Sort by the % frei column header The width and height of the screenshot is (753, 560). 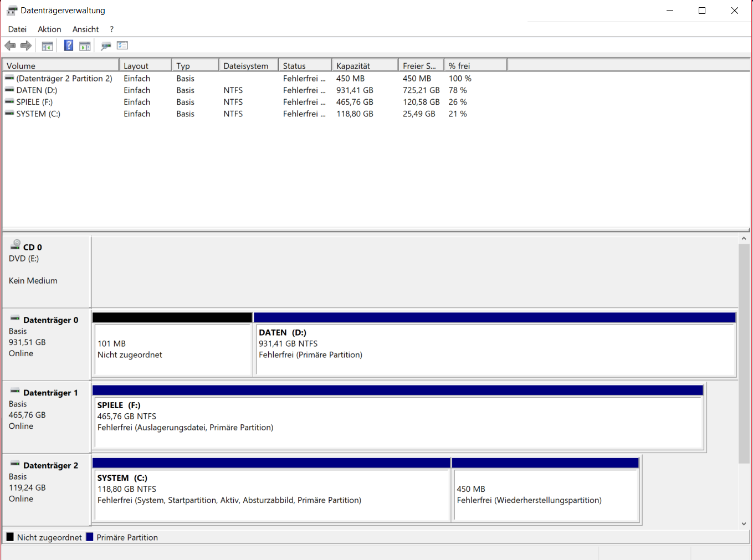[x=475, y=65]
